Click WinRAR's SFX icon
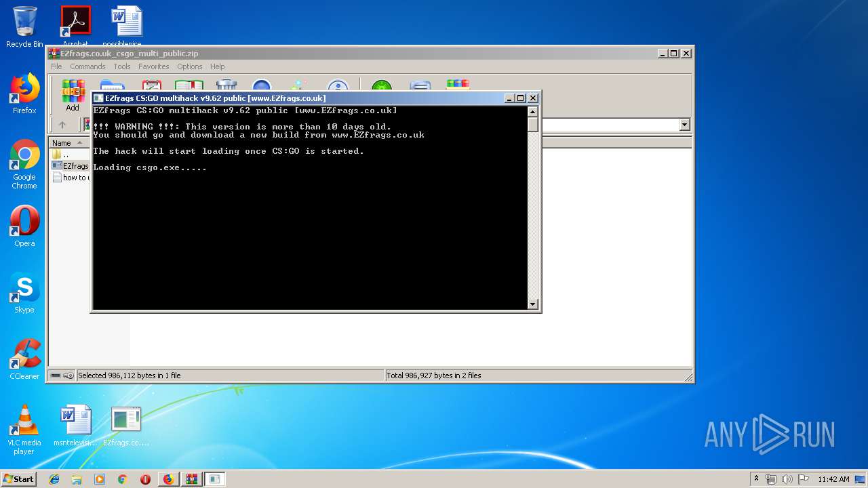 coord(458,85)
